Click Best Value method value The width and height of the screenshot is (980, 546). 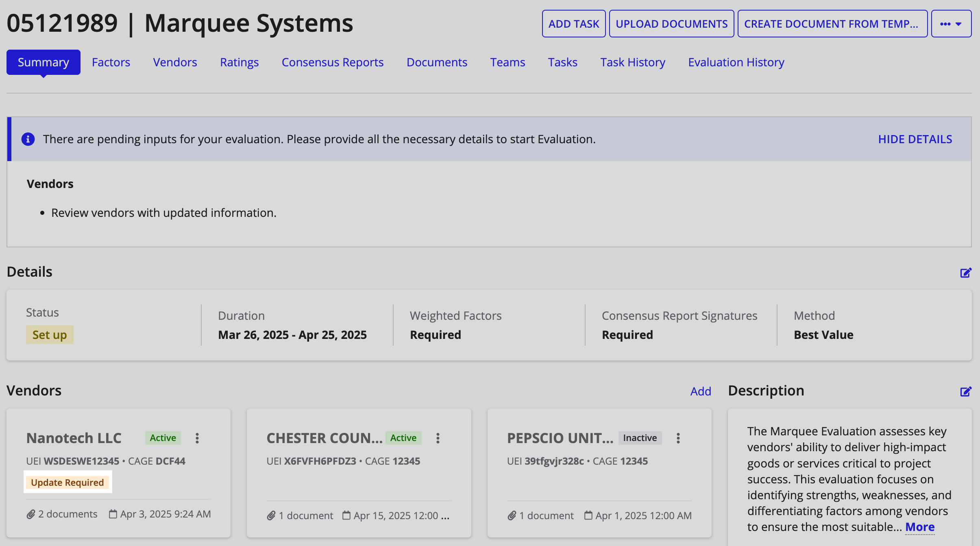(x=823, y=335)
